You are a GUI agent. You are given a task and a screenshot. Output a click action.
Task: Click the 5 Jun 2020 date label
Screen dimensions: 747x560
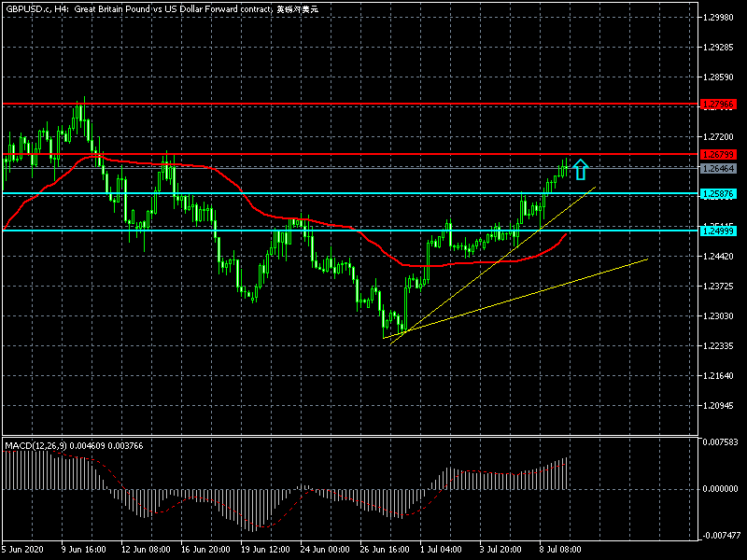(x=22, y=549)
